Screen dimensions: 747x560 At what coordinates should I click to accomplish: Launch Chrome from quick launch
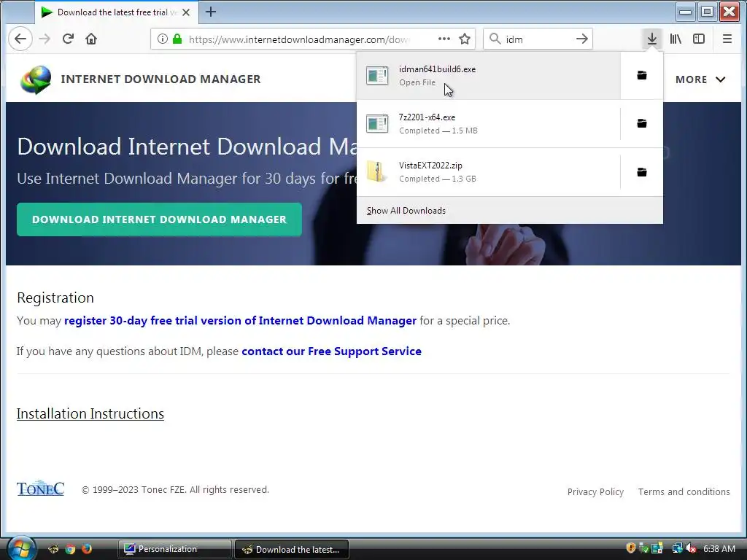(70, 549)
